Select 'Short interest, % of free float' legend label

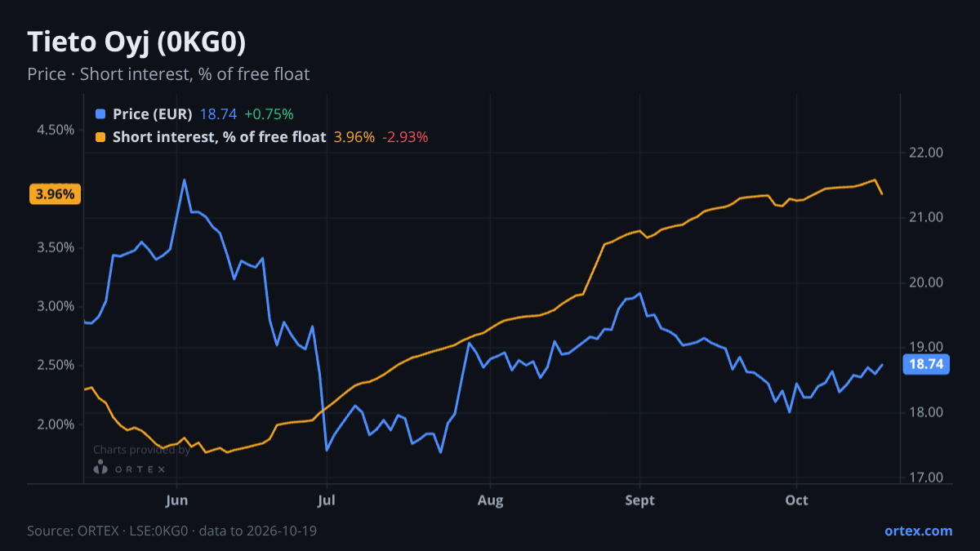point(219,137)
